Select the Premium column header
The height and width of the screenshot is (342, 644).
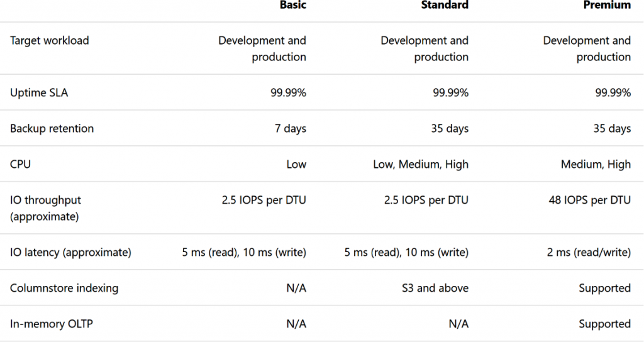tap(606, 5)
